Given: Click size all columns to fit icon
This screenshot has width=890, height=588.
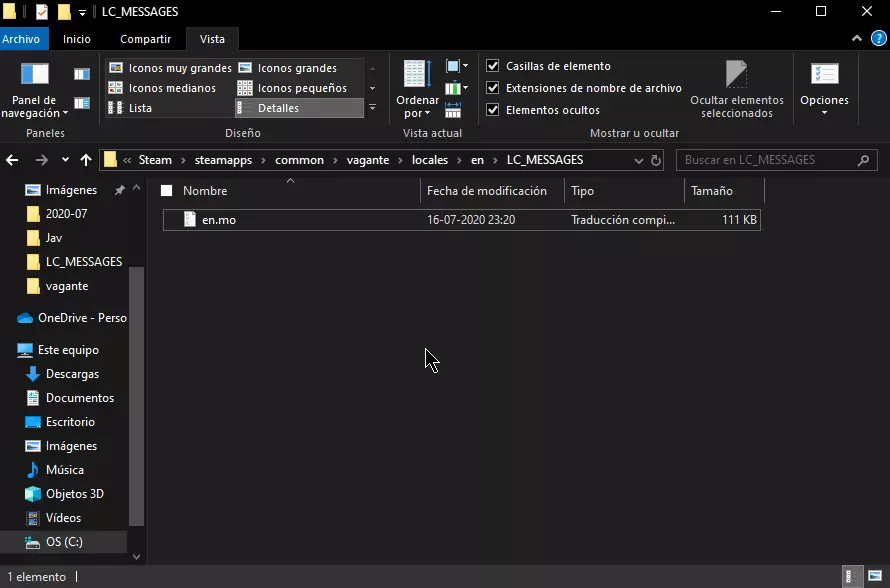Looking at the screenshot, I should 453,110.
